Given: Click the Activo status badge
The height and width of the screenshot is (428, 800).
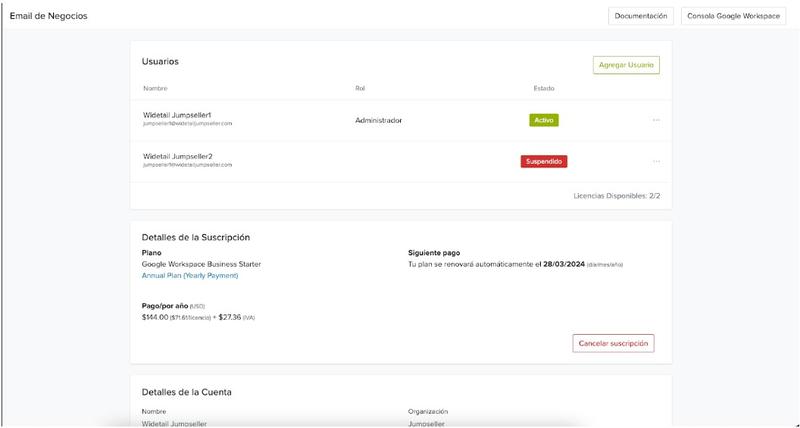Looking at the screenshot, I should tap(544, 120).
